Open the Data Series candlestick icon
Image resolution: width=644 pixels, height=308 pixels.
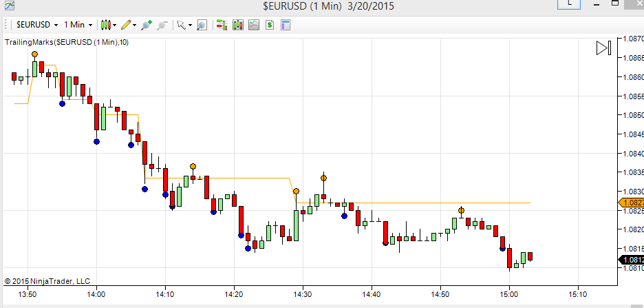click(238, 25)
